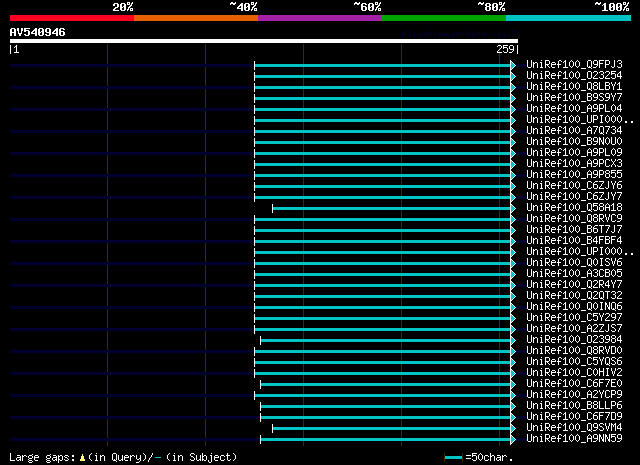Click the =50char. scale legend text
Viewport: 640px width, 465px height.
[489, 458]
